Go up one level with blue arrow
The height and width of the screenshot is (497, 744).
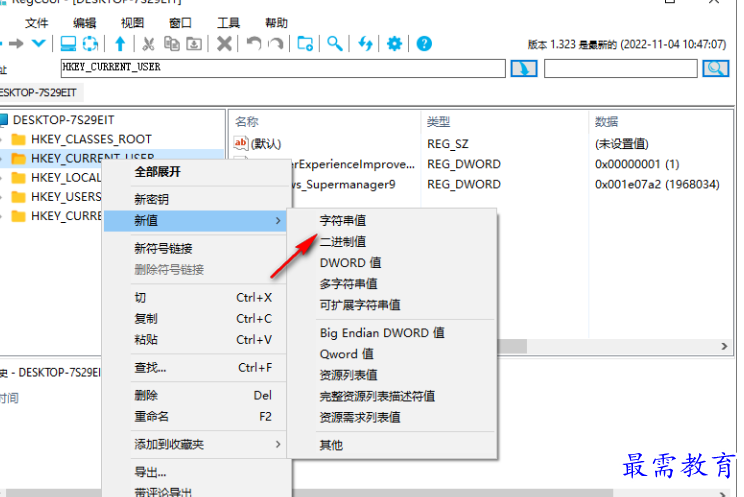[120, 44]
